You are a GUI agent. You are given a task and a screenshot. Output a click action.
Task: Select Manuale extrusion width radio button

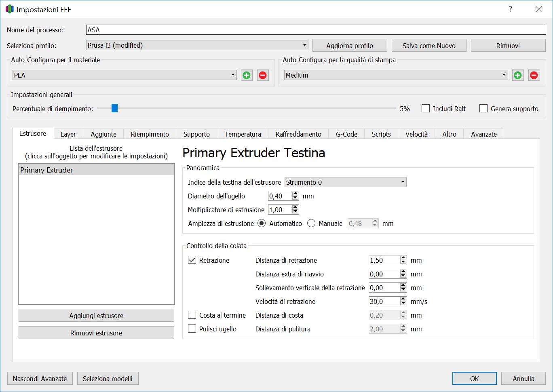[x=311, y=223]
